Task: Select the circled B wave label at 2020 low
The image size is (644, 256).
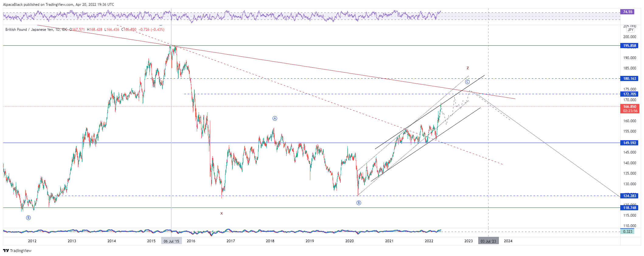Action: click(x=359, y=203)
